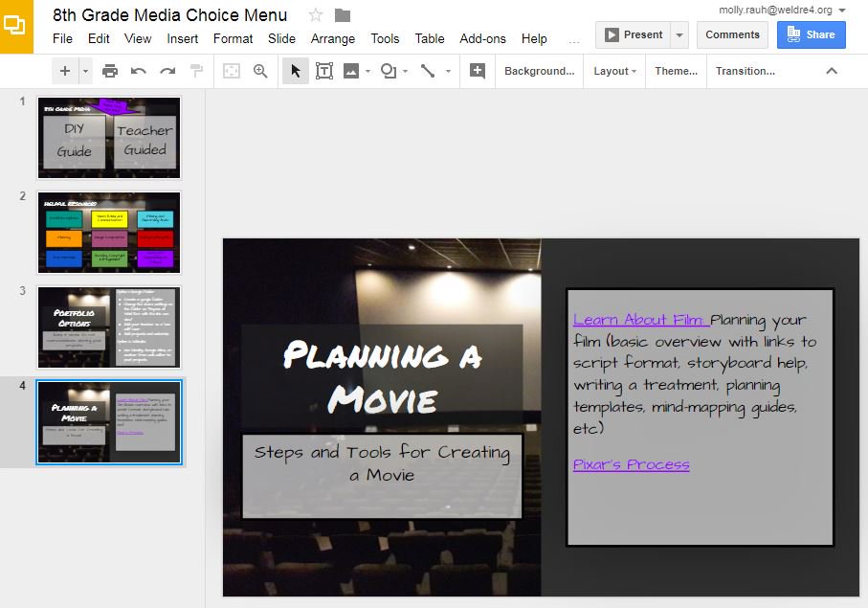Open the Theme... panel
868x608 pixels.
point(676,71)
